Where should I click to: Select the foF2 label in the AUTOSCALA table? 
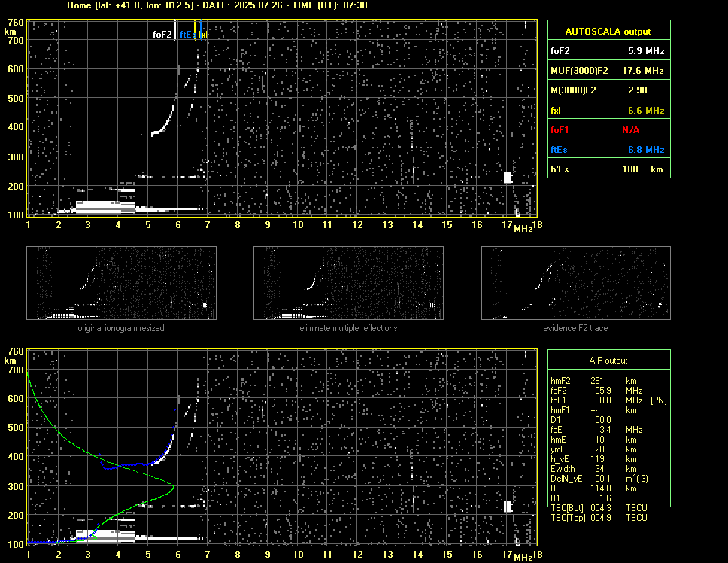[560, 51]
